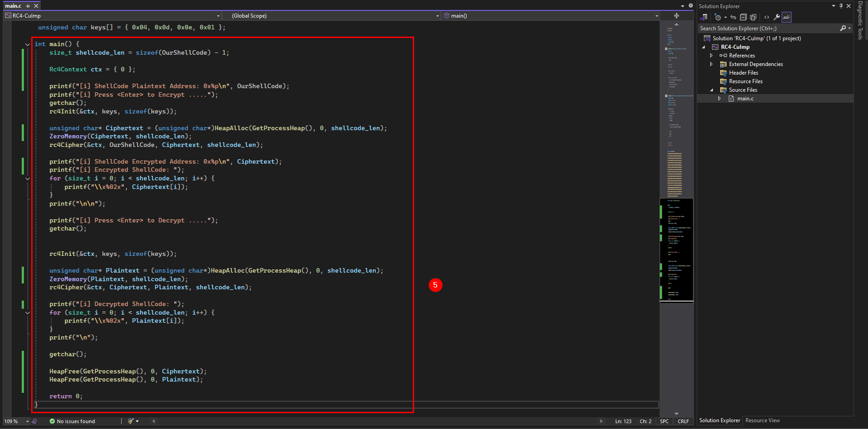Open editor tab list dropdown arrow
868x429 pixels.
683,6
